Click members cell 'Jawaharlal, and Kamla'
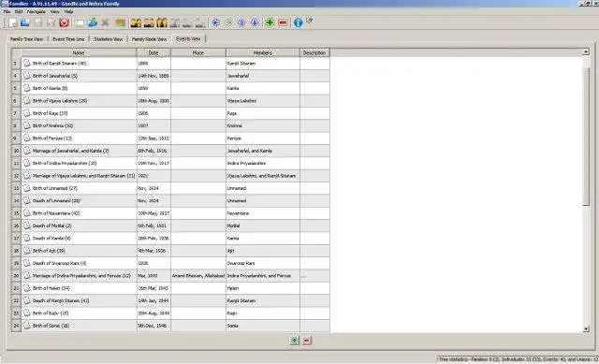 click(263, 151)
